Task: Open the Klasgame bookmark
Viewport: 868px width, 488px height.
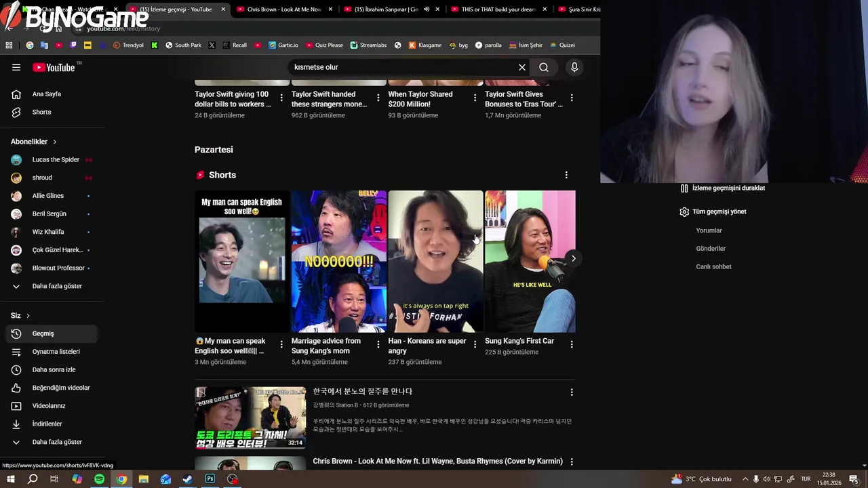Action: click(425, 45)
